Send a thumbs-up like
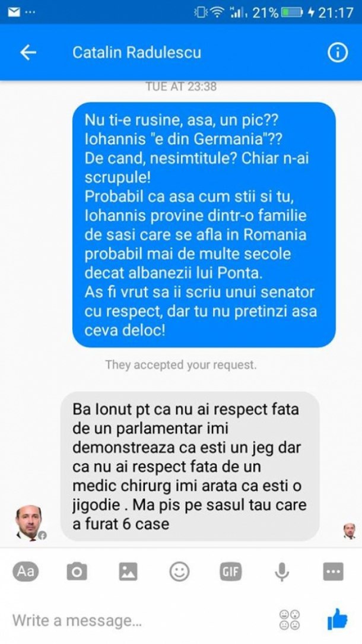This screenshot has height=644, width=362. coord(338,619)
